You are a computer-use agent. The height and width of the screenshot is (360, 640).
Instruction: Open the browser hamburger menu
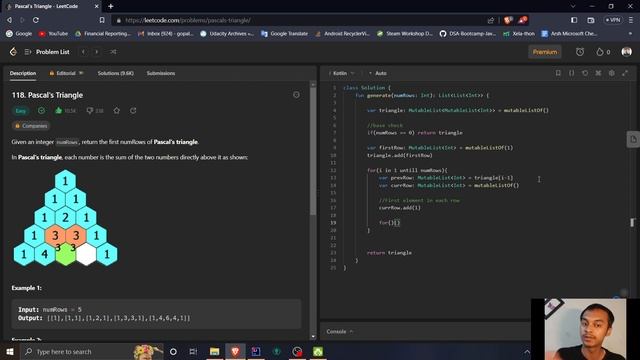click(631, 20)
